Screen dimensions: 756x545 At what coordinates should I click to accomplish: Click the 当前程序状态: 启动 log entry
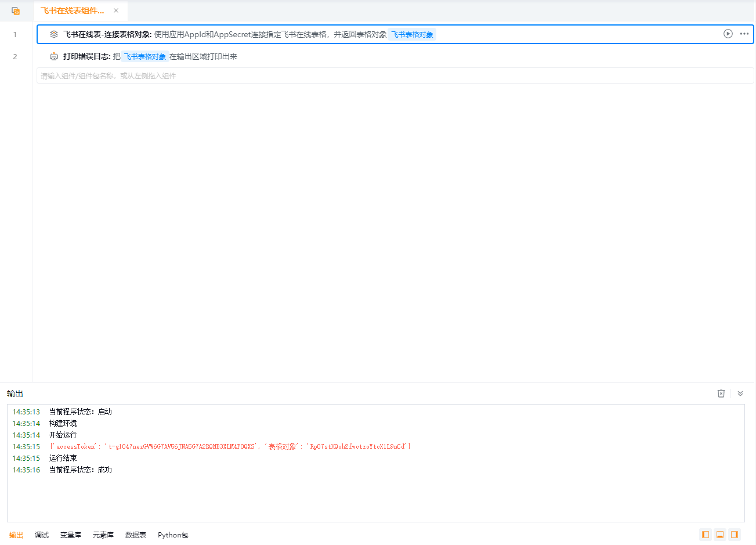point(81,412)
